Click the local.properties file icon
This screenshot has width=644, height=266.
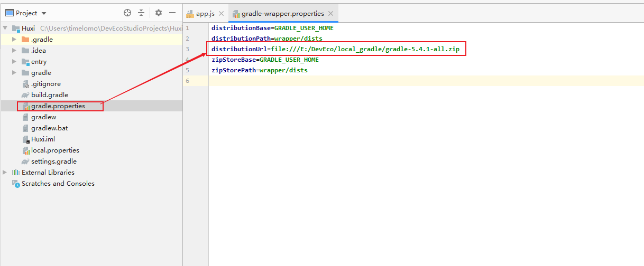25,150
